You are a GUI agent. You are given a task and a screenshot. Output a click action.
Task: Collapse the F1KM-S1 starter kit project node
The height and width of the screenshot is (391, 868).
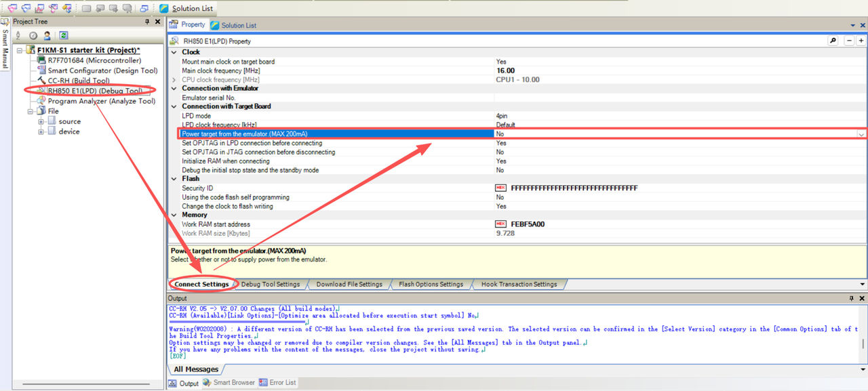[18, 51]
